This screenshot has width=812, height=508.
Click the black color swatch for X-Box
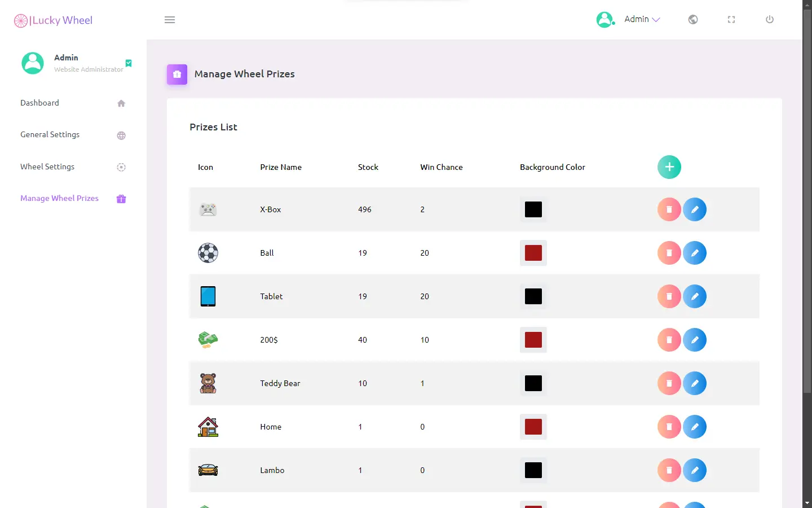(x=533, y=209)
